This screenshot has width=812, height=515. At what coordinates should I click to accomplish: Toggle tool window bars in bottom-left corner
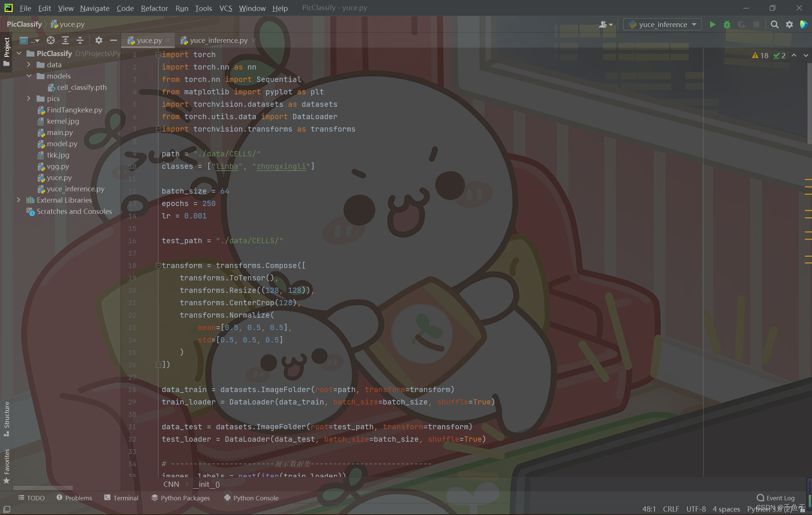click(7, 509)
